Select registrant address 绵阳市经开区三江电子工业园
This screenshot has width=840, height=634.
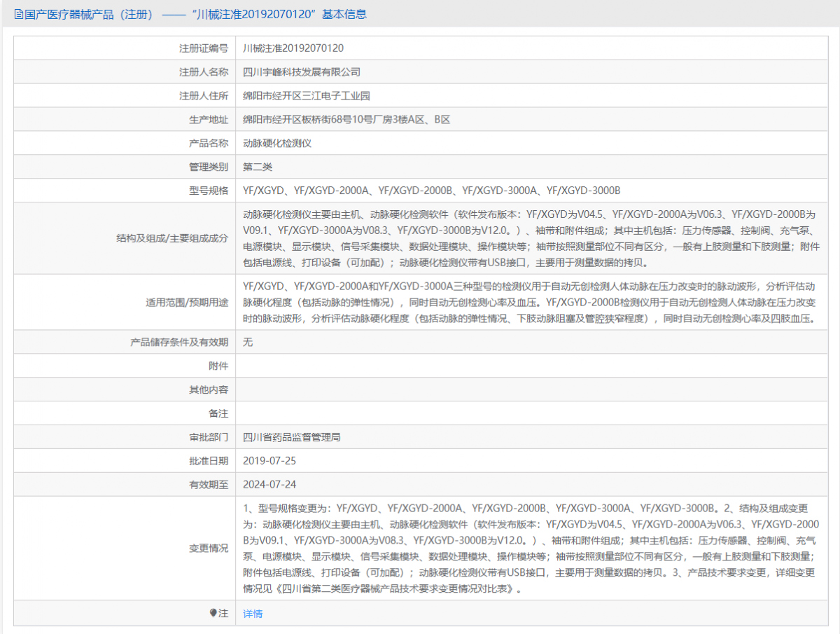tap(307, 96)
